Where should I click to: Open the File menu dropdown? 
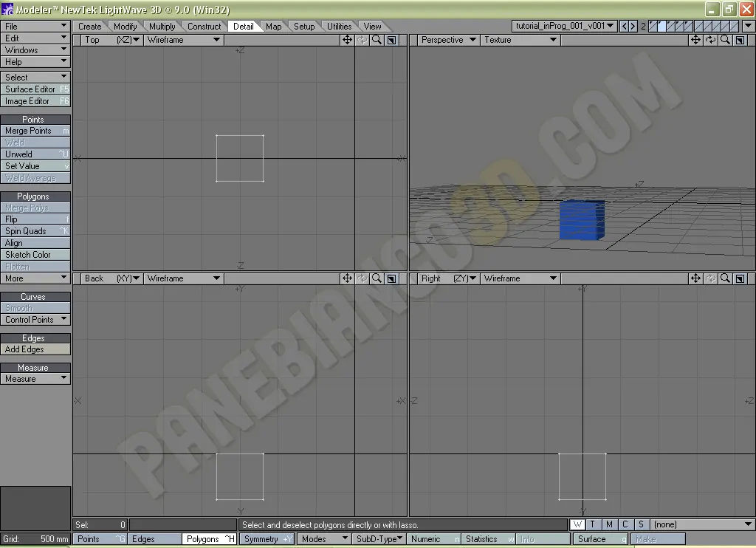point(35,26)
